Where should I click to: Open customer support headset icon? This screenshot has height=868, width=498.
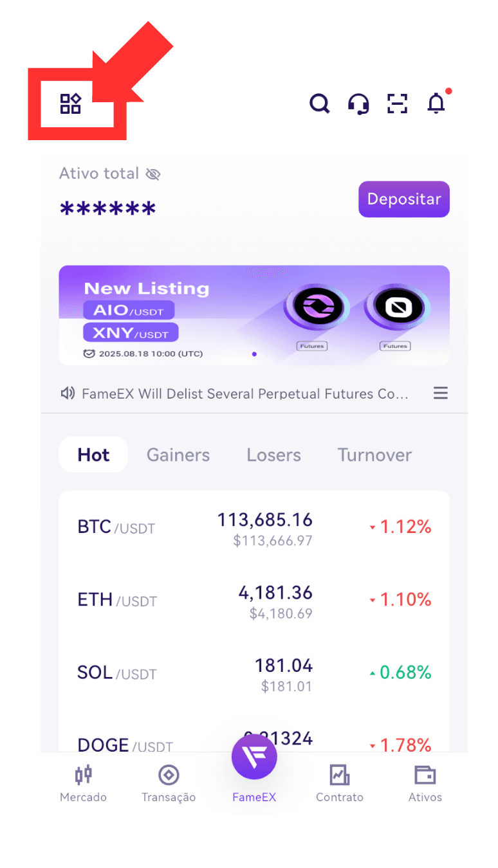358,104
